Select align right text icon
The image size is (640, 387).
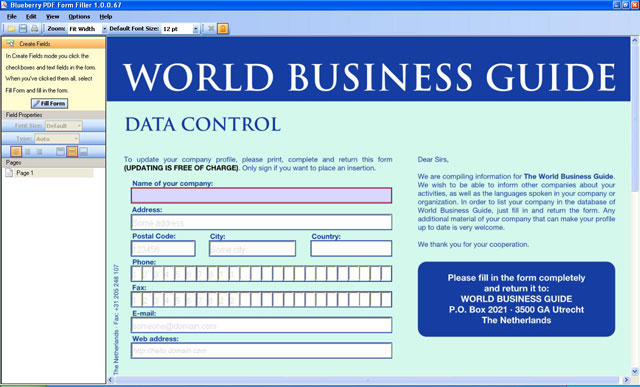39,152
